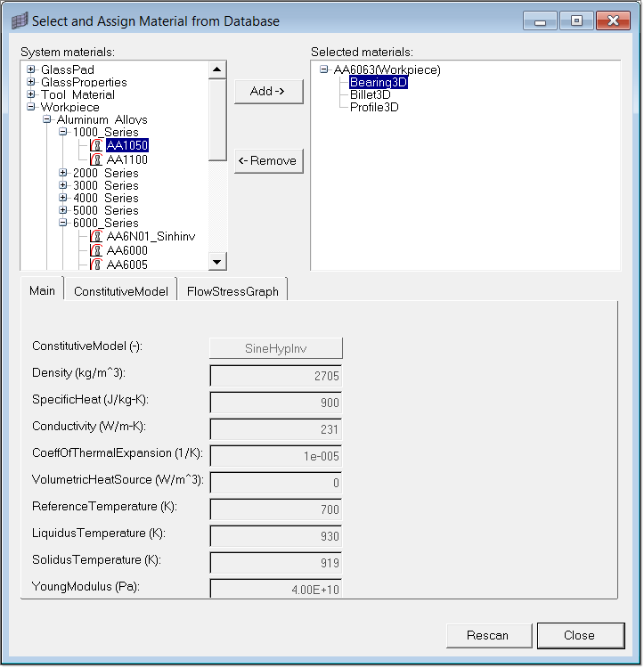644x668 pixels.
Task: Collapse the Workpiece tree node
Action: [32, 107]
